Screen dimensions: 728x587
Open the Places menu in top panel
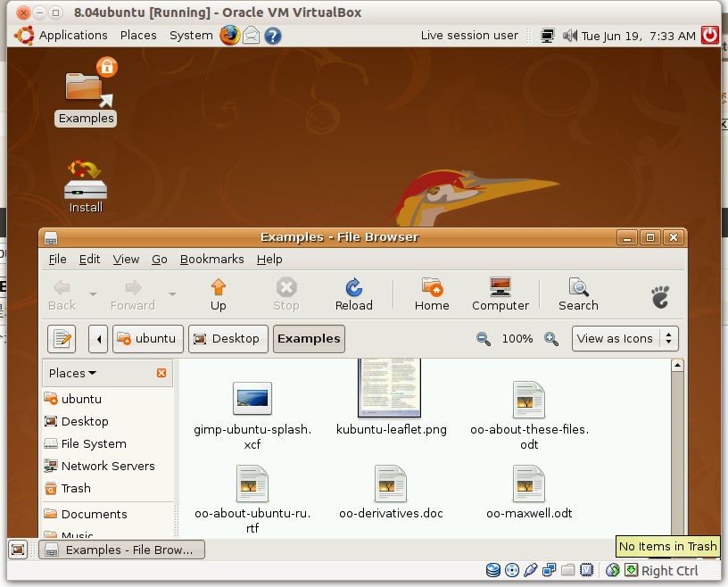coord(138,36)
